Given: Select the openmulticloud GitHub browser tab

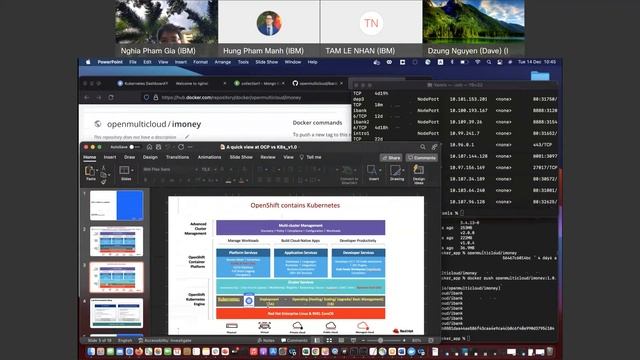Looking at the screenshot, I should pyautogui.click(x=318, y=83).
